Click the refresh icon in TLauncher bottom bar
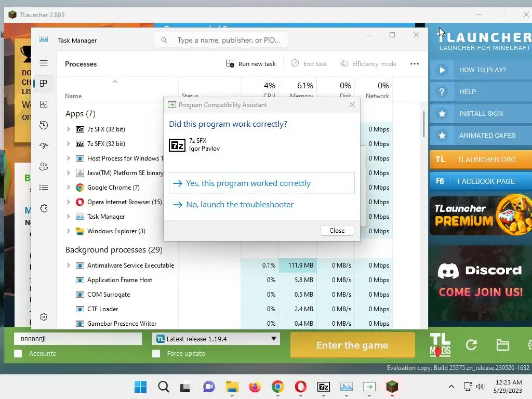This screenshot has height=399, width=532. coord(471,345)
